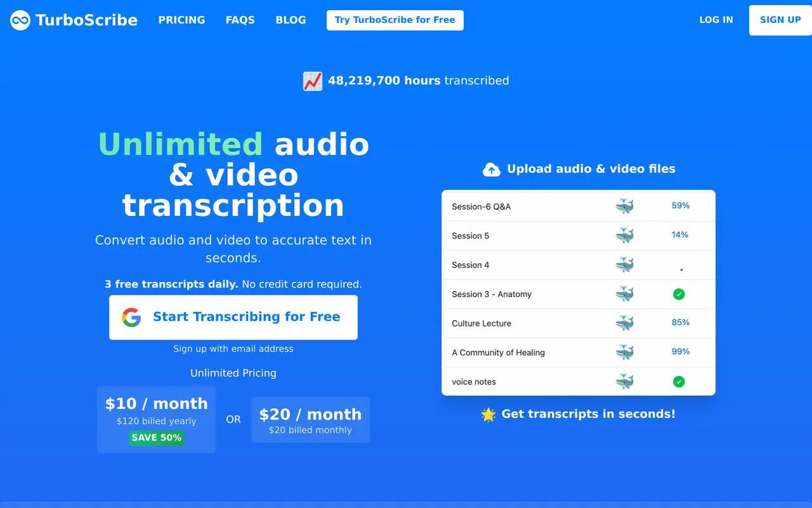The height and width of the screenshot is (508, 812).
Task: Click the whale icon for Session-6 Q&A
Action: 625,206
